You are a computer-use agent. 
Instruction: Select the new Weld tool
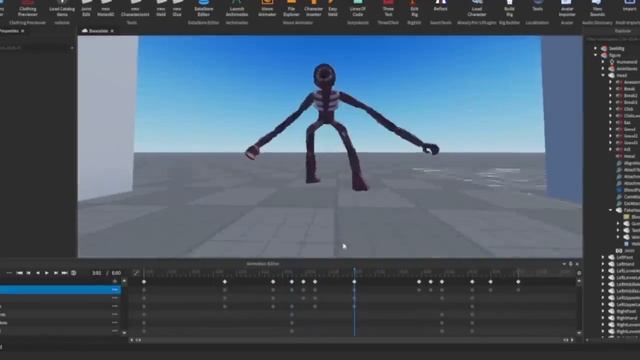[161, 9]
